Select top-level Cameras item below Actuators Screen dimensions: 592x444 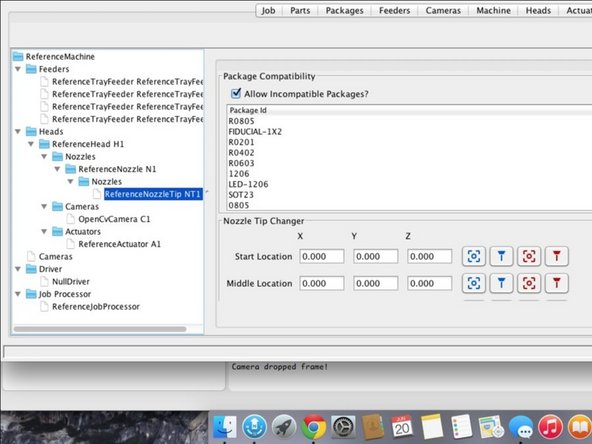(56, 256)
